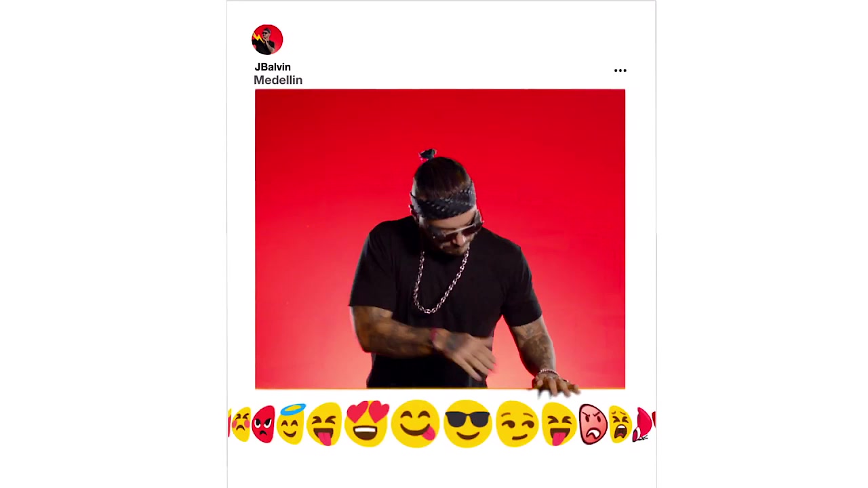Open JBalvin's round profile picture
Image resolution: width=868 pixels, height=488 pixels.
coord(267,39)
